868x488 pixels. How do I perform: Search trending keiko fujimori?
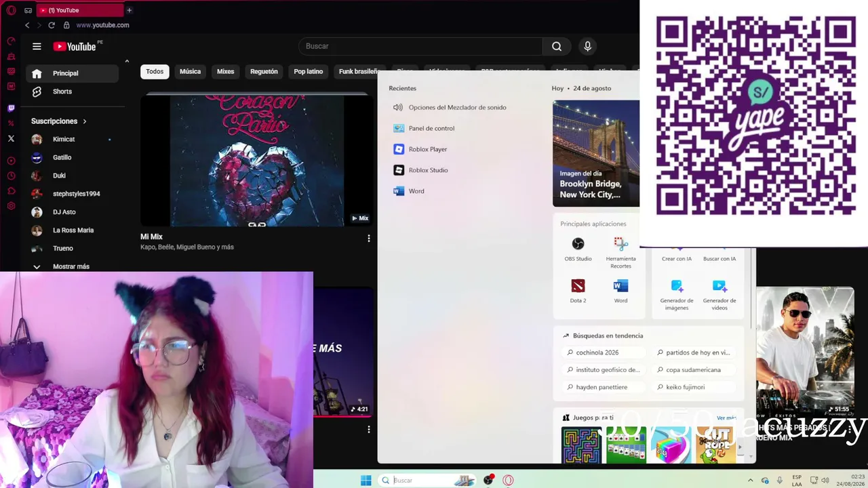pyautogui.click(x=694, y=387)
